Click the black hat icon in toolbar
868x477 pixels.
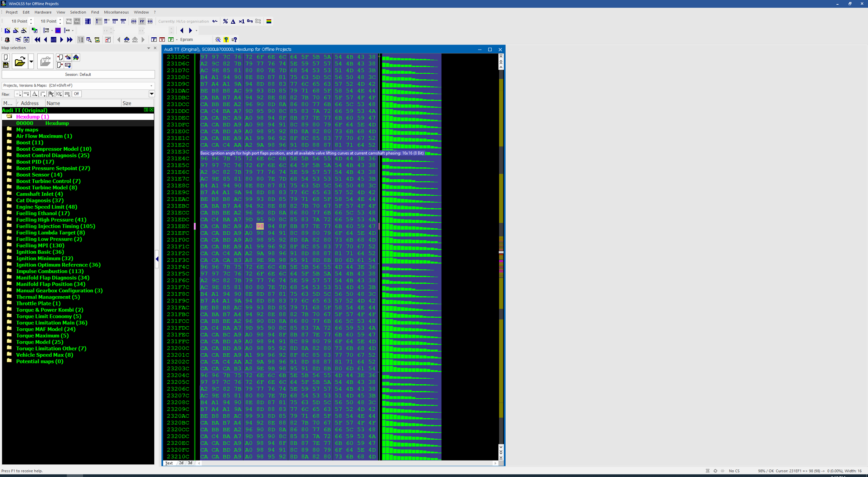7,40
